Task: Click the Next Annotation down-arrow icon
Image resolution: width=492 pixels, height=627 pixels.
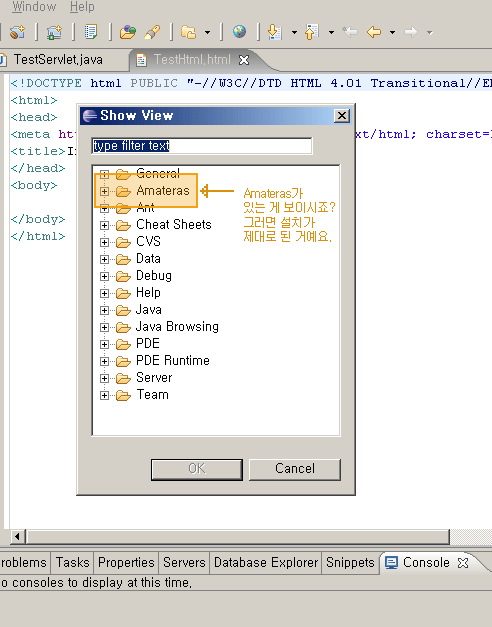Action: point(274,32)
